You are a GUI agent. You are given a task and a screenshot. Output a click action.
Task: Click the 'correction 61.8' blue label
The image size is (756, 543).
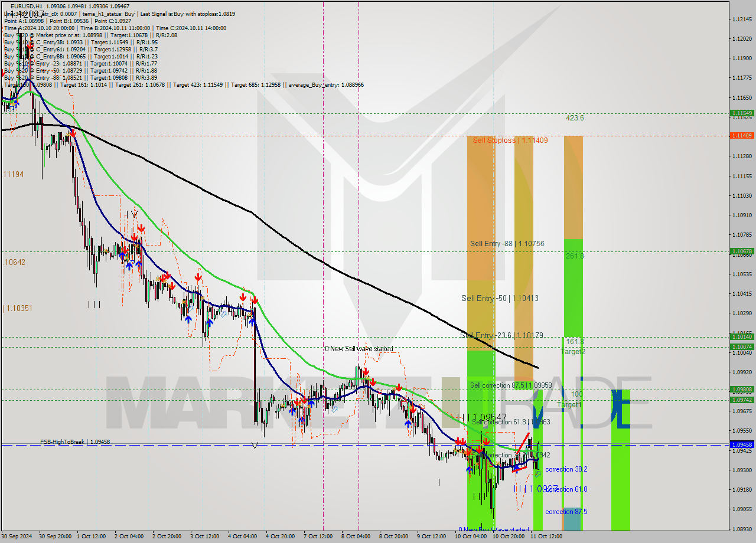pos(566,489)
